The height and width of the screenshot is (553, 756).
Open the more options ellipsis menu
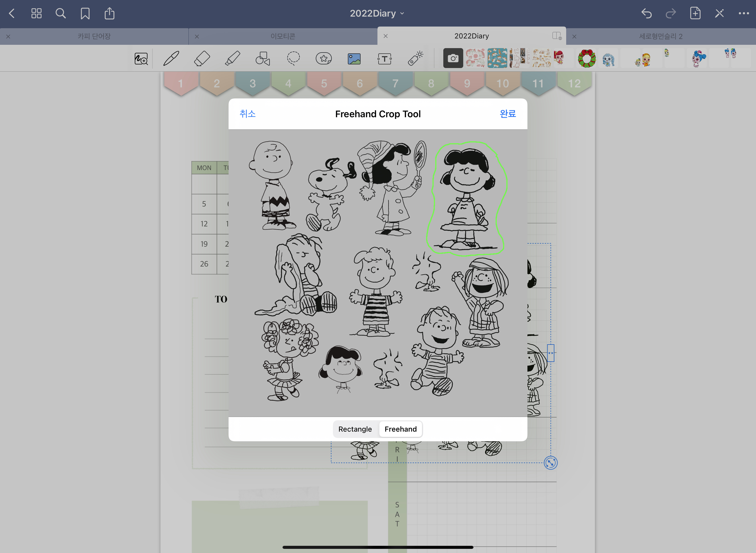tap(744, 13)
